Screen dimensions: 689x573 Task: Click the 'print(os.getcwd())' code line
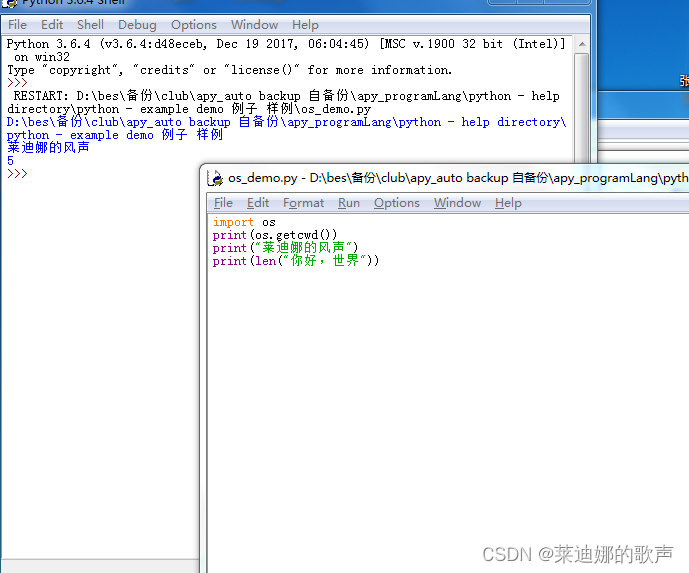(275, 235)
